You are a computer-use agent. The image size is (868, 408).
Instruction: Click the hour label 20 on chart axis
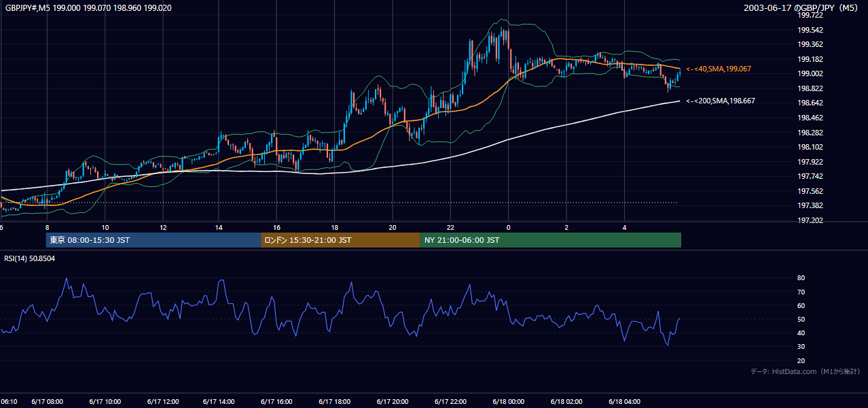coord(393,227)
